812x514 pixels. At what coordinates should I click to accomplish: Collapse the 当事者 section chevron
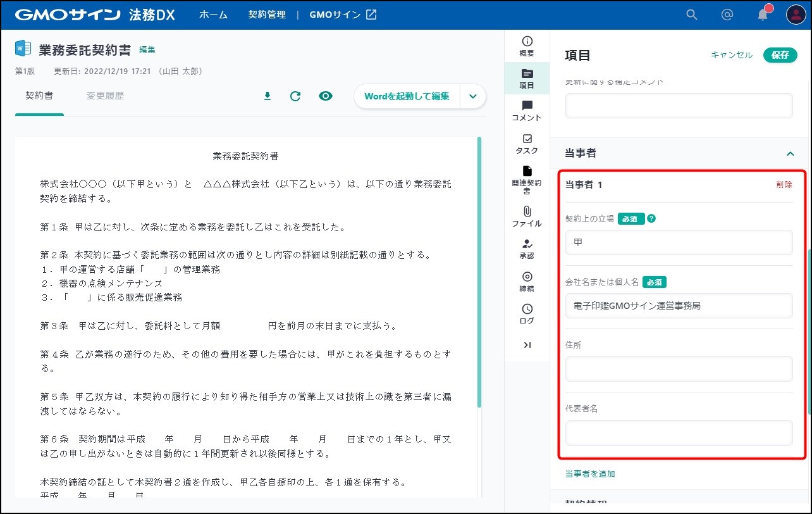[790, 154]
